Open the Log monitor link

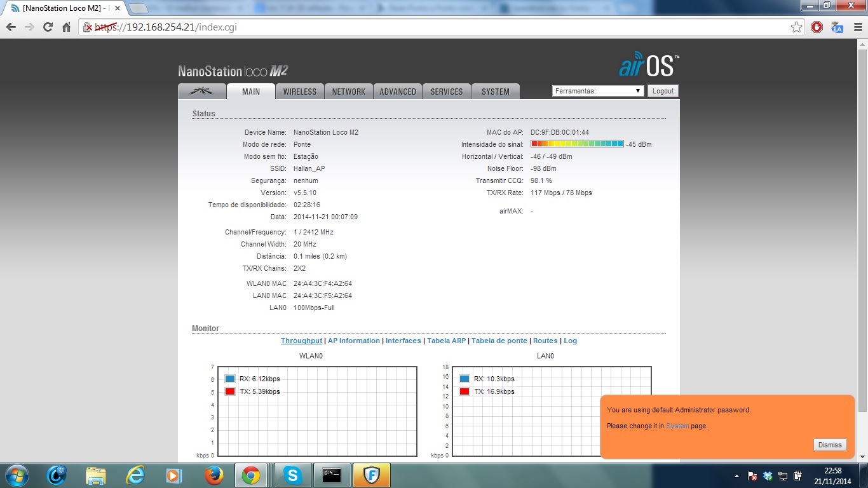pyautogui.click(x=571, y=341)
